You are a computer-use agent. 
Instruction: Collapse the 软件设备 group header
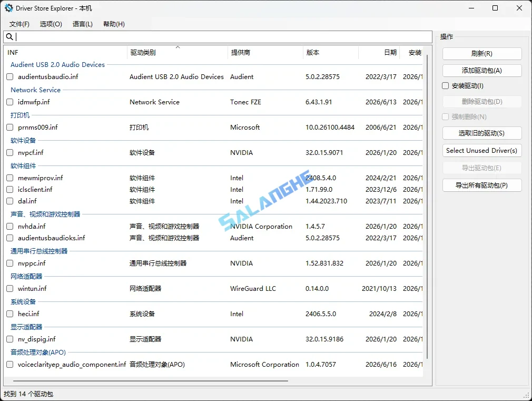23,141
